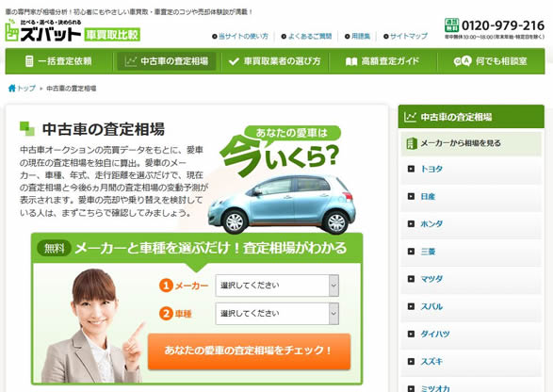Screen dimensions: 553x392
Task: Click the ズバット 車買取比較 site logo
Action: pyautogui.click(x=73, y=30)
